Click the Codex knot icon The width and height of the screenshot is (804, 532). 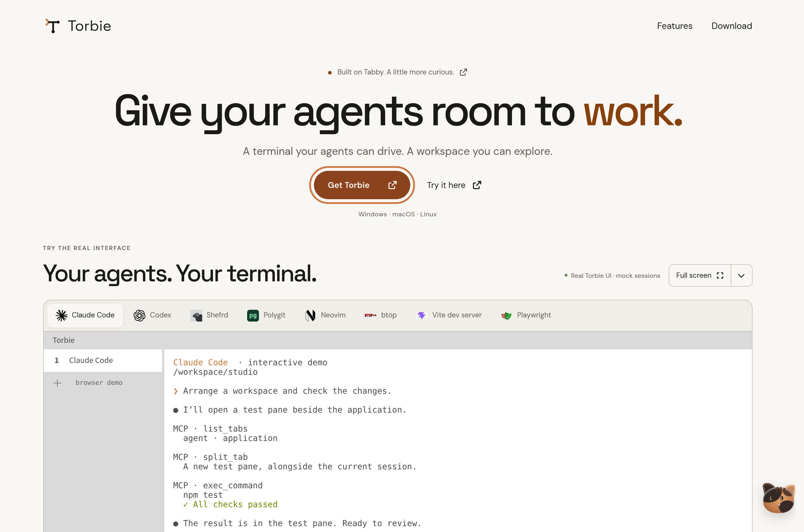point(140,315)
